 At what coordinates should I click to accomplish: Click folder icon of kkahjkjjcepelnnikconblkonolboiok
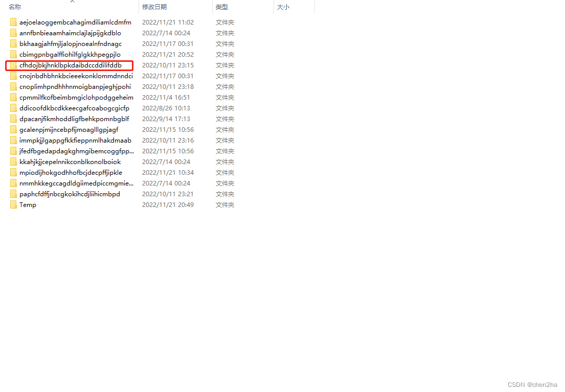coord(13,162)
